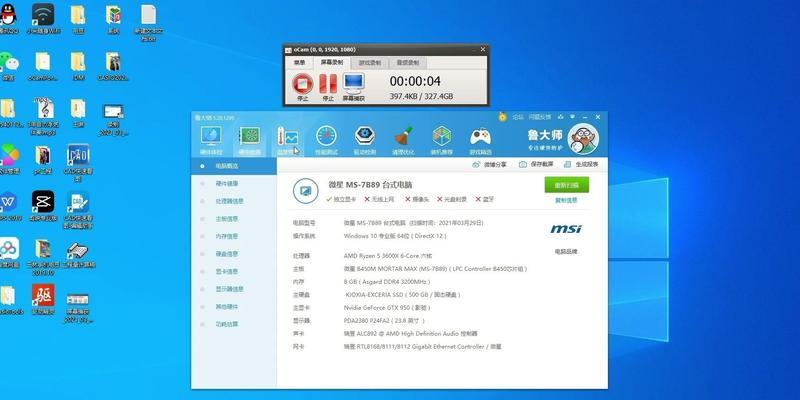Viewport: 800px width, 400px height.
Task: Click 保存截屏 camera button
Action: (x=536, y=164)
